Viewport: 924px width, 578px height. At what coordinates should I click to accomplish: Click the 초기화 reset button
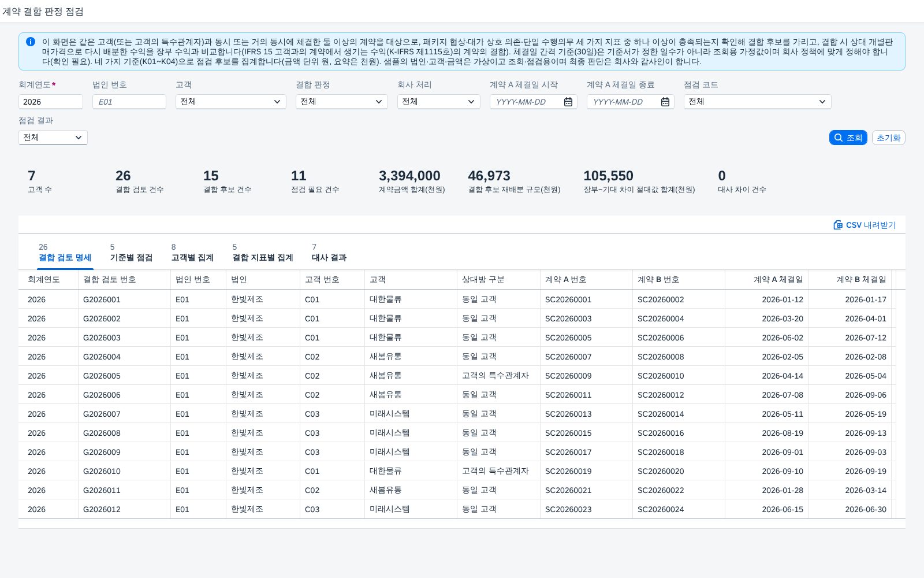click(889, 138)
